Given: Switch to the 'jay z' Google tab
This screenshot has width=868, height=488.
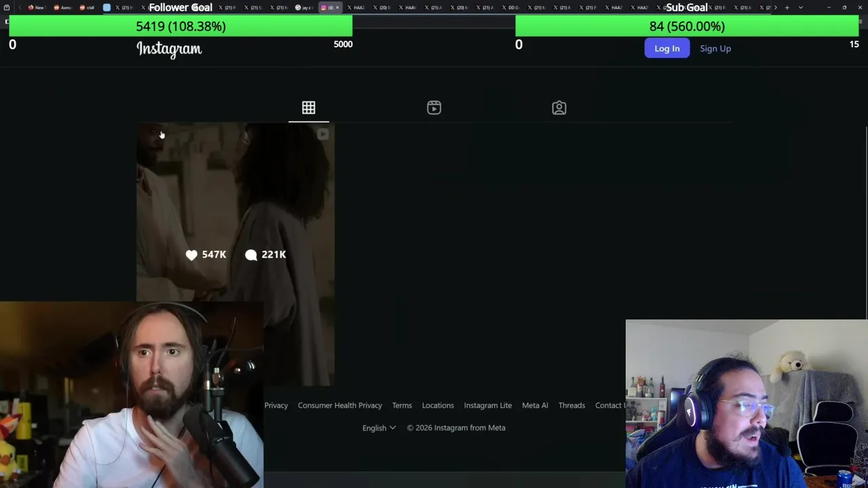Looking at the screenshot, I should [304, 7].
